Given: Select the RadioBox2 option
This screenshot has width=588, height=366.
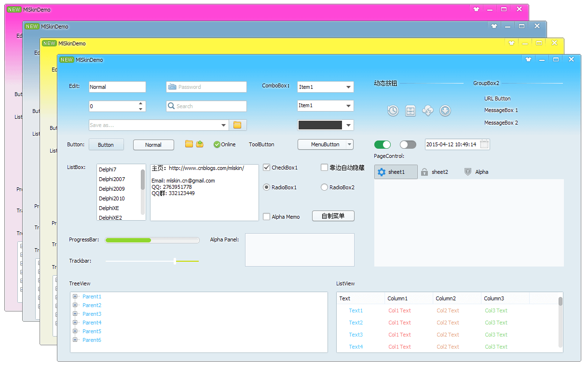Looking at the screenshot, I should (x=324, y=187).
